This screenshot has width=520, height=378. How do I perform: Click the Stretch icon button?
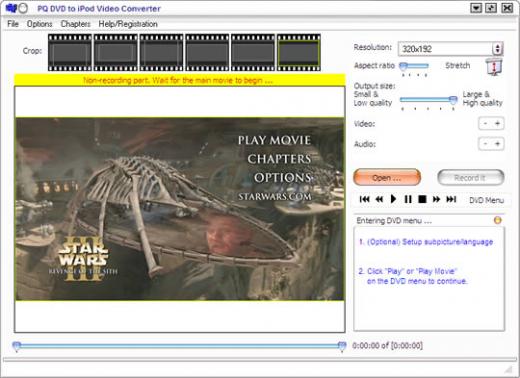pyautogui.click(x=494, y=66)
